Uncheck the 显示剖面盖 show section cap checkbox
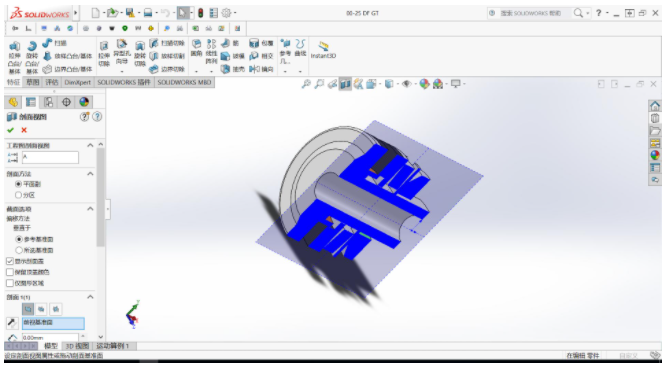This screenshot has height=370, width=664. (x=10, y=261)
